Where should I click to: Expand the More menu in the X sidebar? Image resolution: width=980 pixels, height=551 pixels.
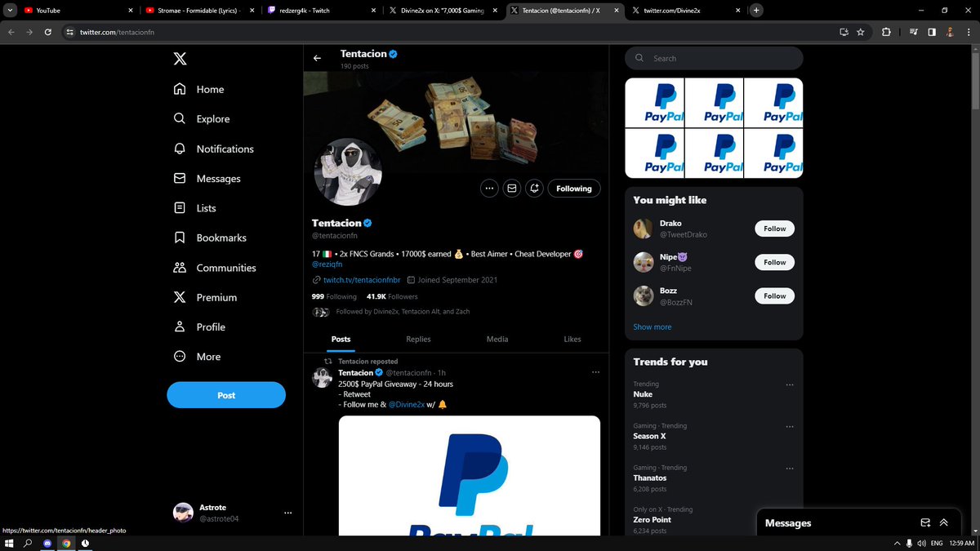198,357
